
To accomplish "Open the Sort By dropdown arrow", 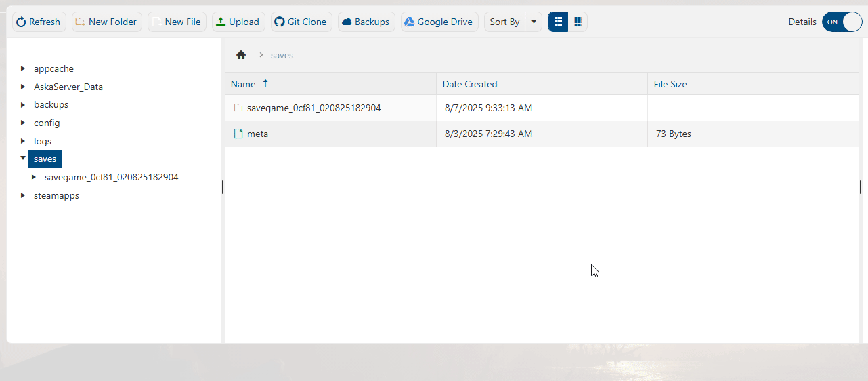I will pyautogui.click(x=534, y=22).
